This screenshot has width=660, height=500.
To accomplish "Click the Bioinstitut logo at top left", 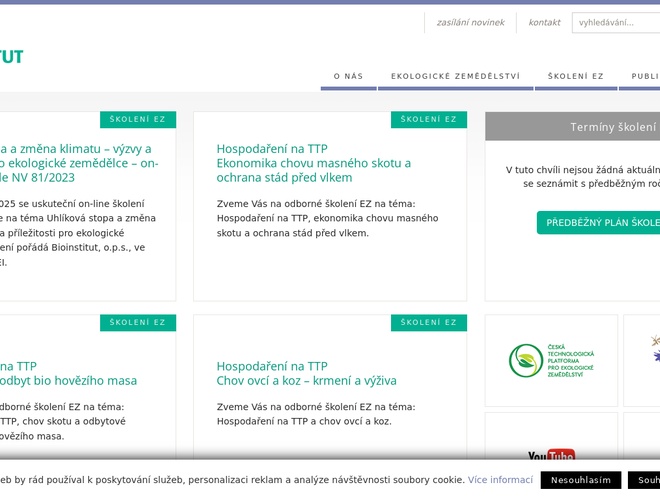I will pyautogui.click(x=10, y=57).
